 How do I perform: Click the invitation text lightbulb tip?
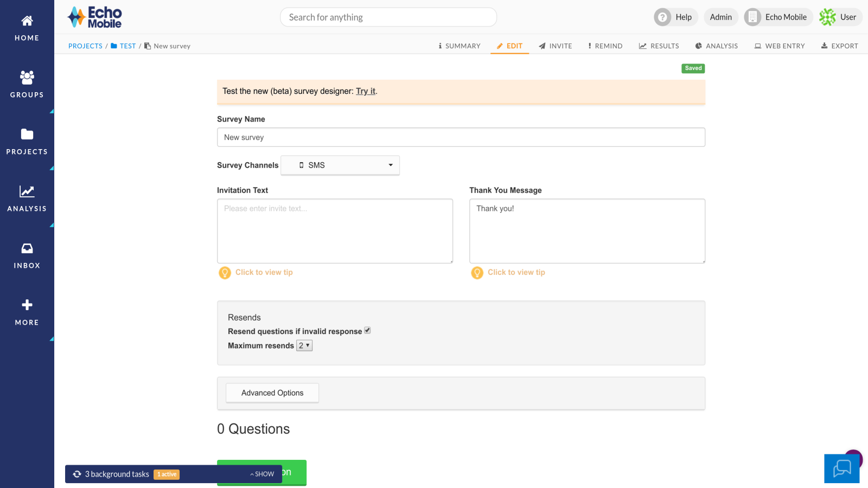[x=225, y=273]
